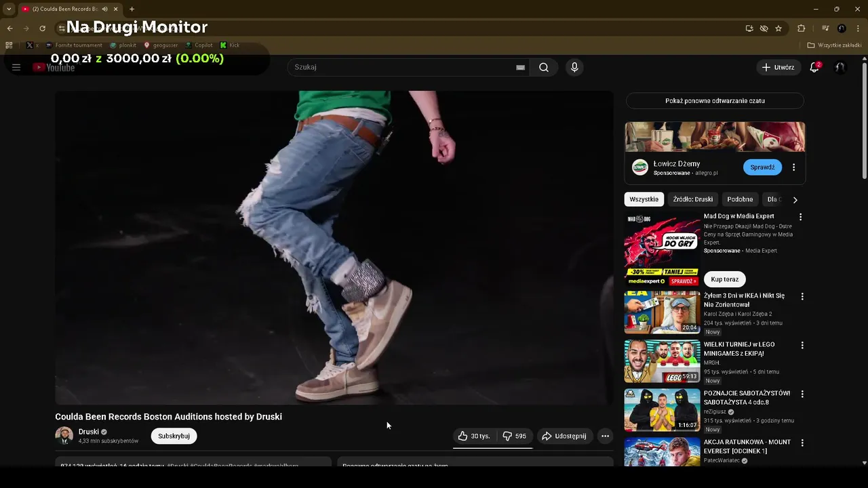Viewport: 868px width, 488px height.
Task: Click the video player area
Action: pyautogui.click(x=334, y=247)
